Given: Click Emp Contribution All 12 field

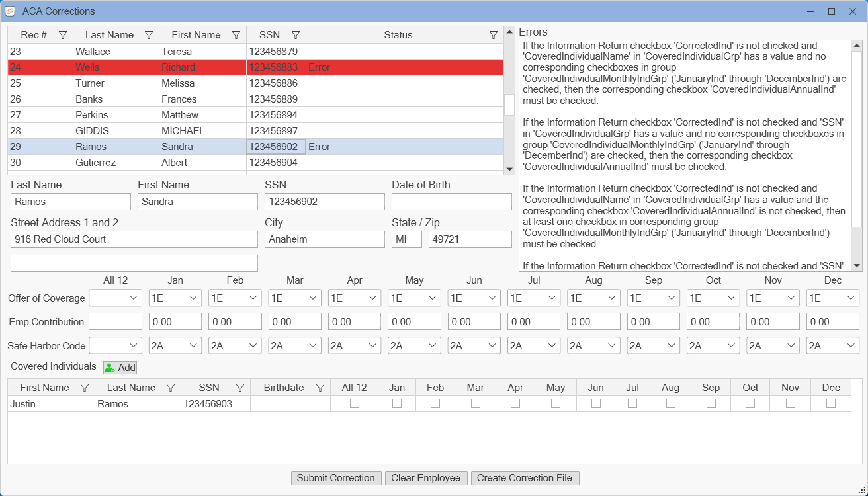Looking at the screenshot, I should tap(115, 322).
